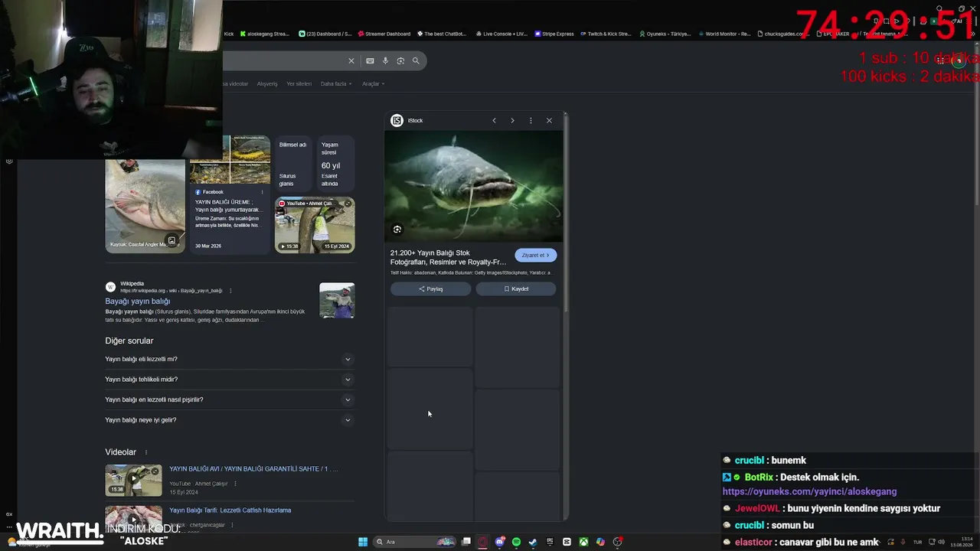This screenshot has width=980, height=551.
Task: Open the Coastal Angler catfish image
Action: tap(145, 205)
